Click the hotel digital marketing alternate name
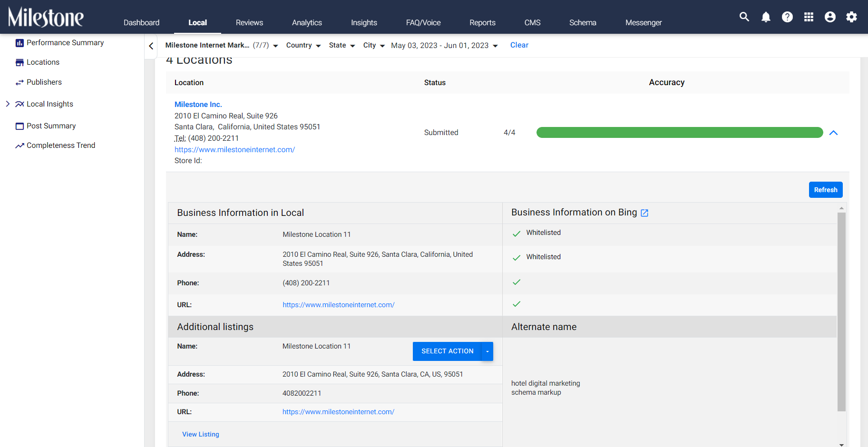868x447 pixels. point(546,383)
